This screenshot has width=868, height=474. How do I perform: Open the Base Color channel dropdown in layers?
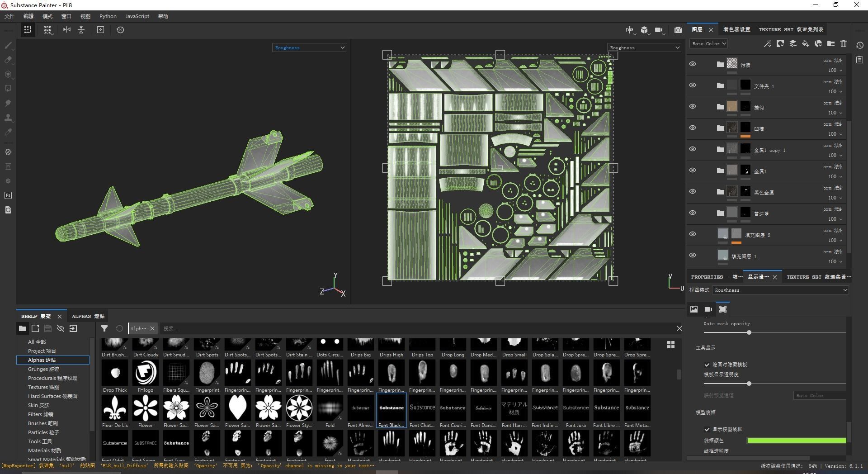click(x=708, y=43)
